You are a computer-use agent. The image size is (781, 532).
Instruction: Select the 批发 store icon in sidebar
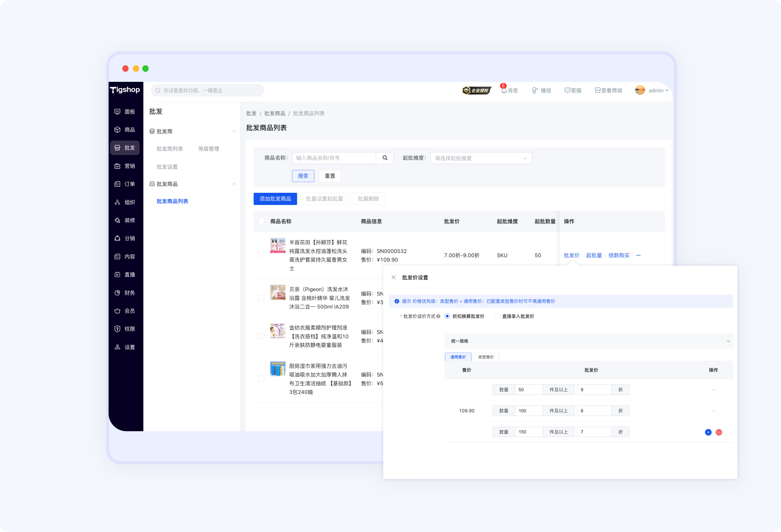[x=117, y=148]
